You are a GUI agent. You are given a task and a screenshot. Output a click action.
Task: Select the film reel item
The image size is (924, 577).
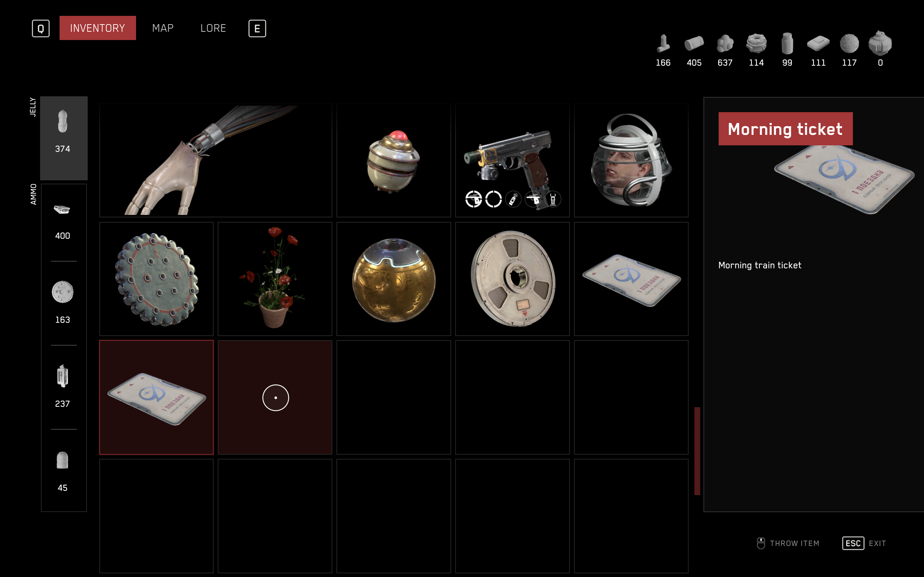point(512,279)
